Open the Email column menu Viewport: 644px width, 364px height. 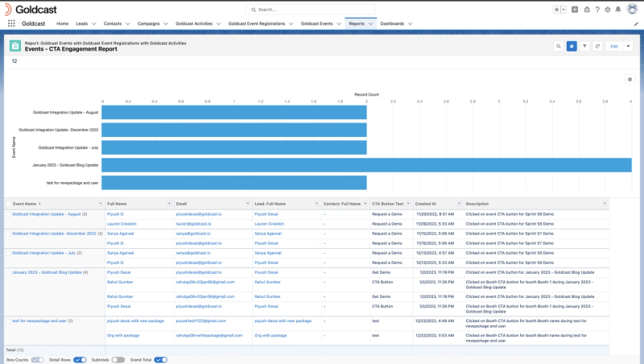click(x=248, y=204)
